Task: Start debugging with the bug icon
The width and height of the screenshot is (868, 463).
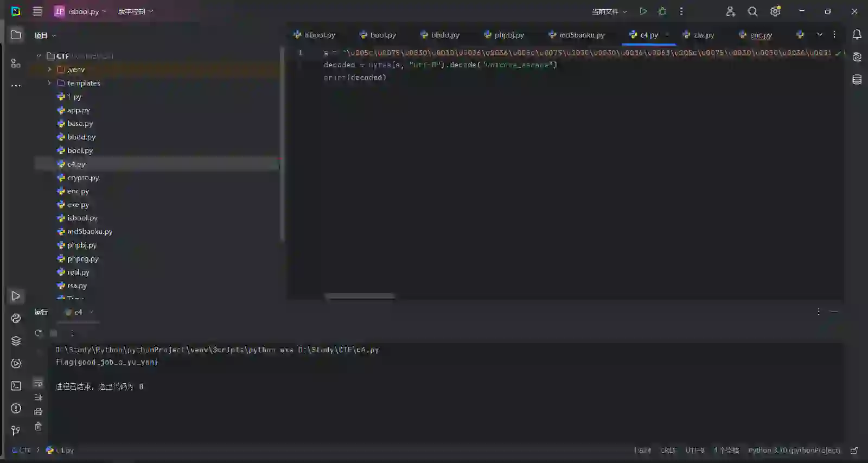Action: pos(662,11)
